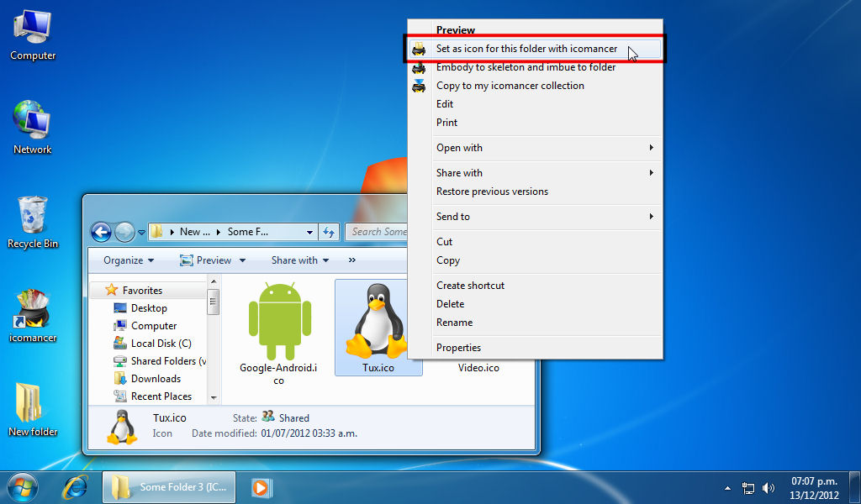
Task: Select the Recycle Bin desktop icon
Action: pos(33,222)
